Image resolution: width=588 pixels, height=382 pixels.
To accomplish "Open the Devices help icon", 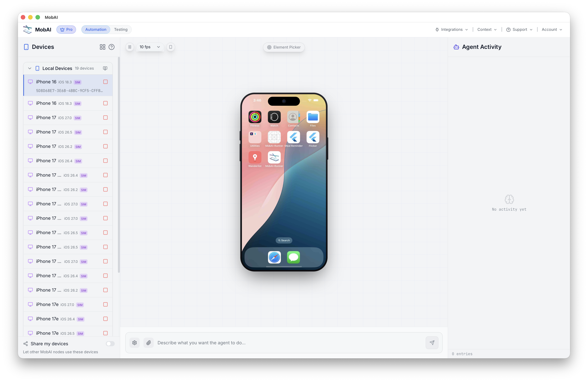I will [111, 47].
